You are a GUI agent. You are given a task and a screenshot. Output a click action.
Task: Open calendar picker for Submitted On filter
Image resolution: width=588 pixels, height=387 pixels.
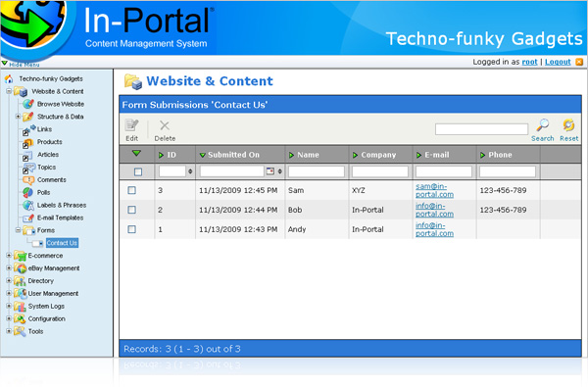point(270,171)
